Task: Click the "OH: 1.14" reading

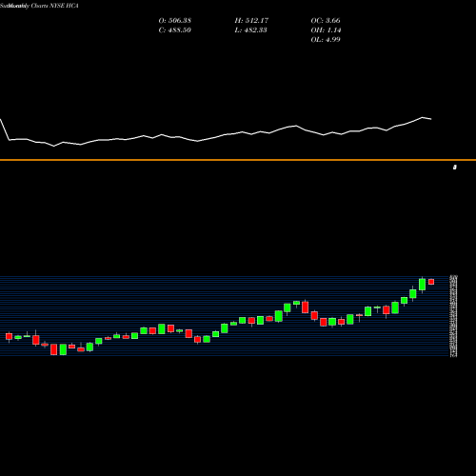Action: tap(326, 30)
